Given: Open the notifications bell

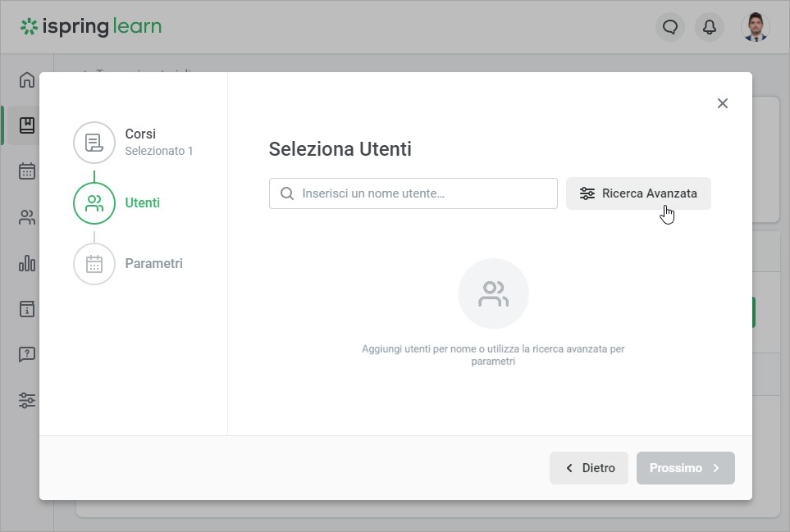Looking at the screenshot, I should [x=710, y=27].
